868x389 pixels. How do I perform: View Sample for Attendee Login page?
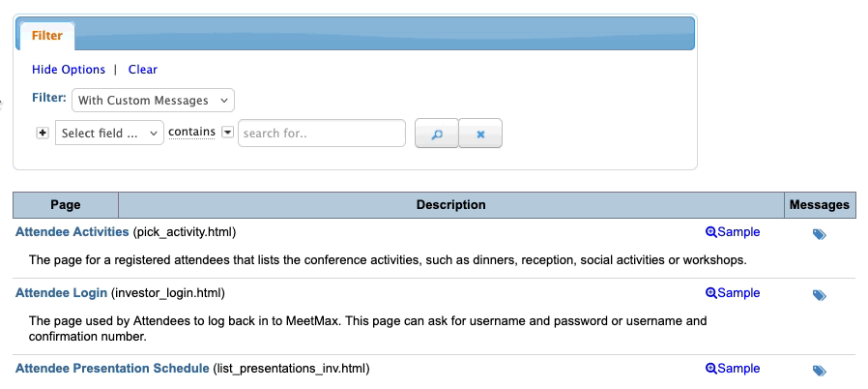point(733,293)
